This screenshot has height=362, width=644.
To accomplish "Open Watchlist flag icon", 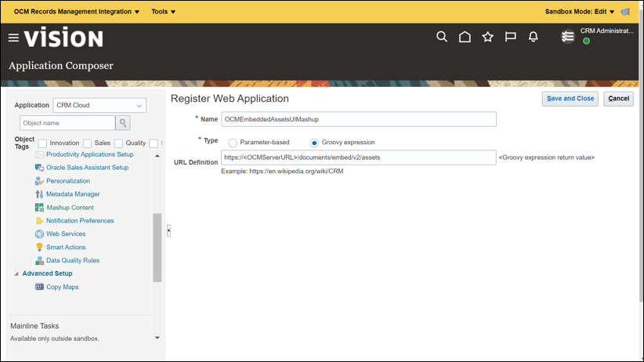I will click(x=511, y=37).
